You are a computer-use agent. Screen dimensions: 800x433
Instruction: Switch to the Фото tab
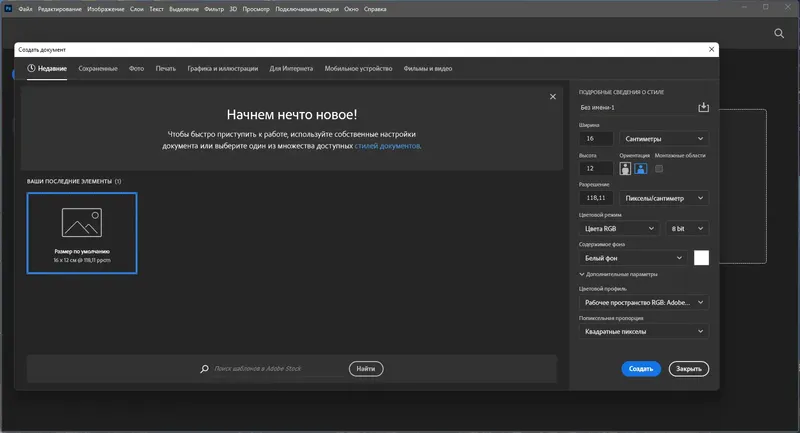point(136,68)
